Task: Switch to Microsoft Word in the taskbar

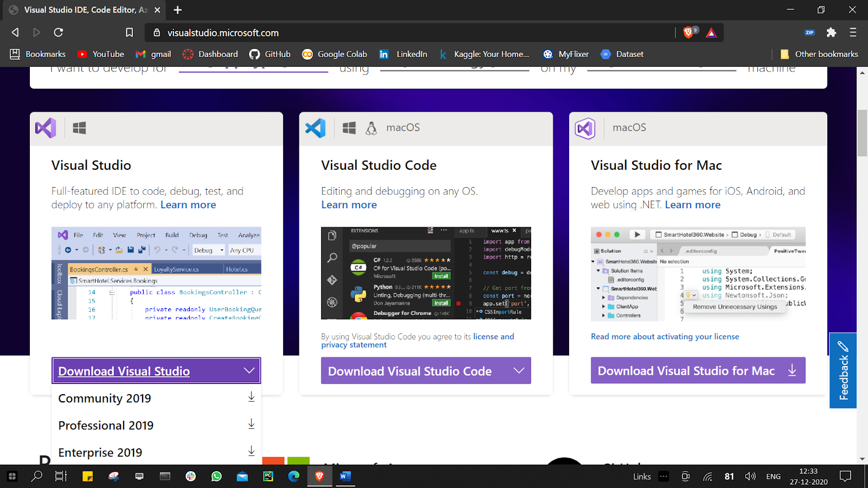Action: click(x=345, y=476)
